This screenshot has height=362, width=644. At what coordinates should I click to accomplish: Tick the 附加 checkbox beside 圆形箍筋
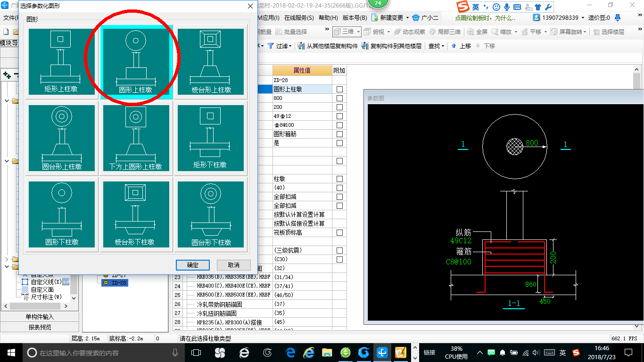339,134
